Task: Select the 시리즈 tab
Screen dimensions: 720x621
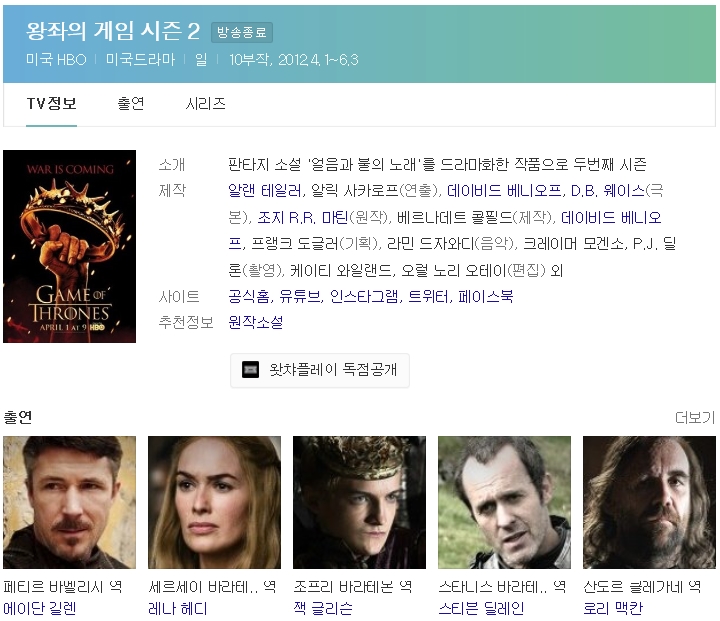Action: pyautogui.click(x=205, y=104)
